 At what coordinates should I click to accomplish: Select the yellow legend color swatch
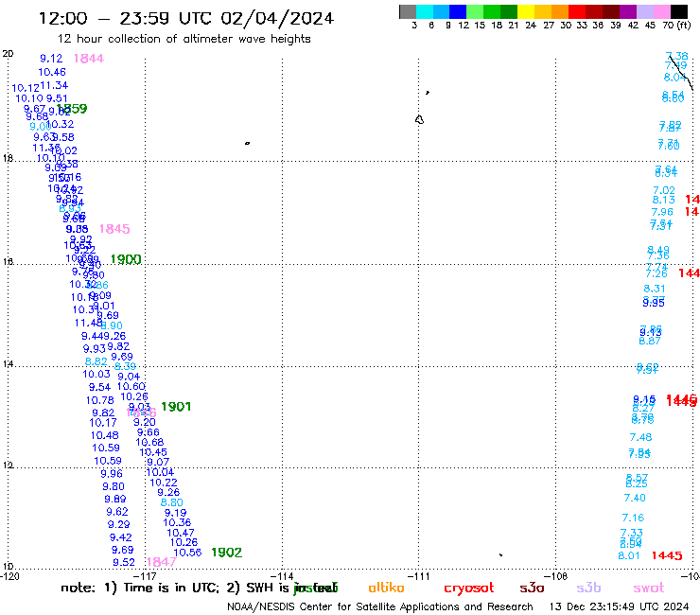[526, 11]
